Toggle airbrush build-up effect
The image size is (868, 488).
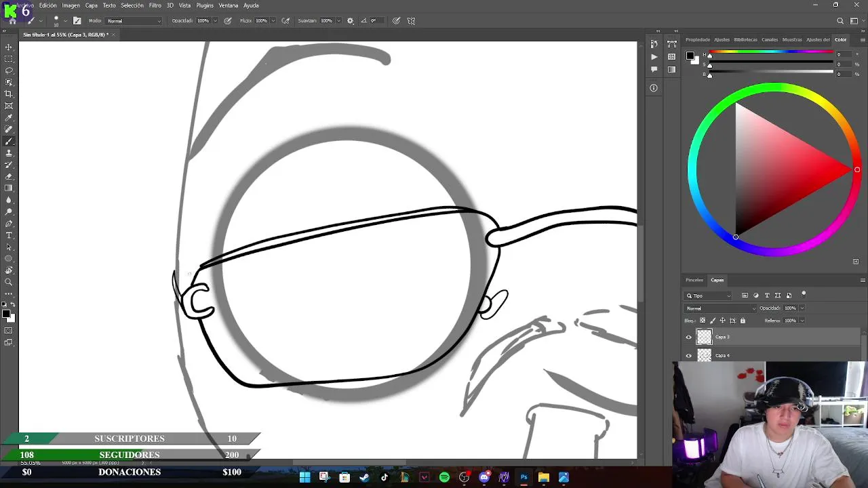click(x=285, y=20)
